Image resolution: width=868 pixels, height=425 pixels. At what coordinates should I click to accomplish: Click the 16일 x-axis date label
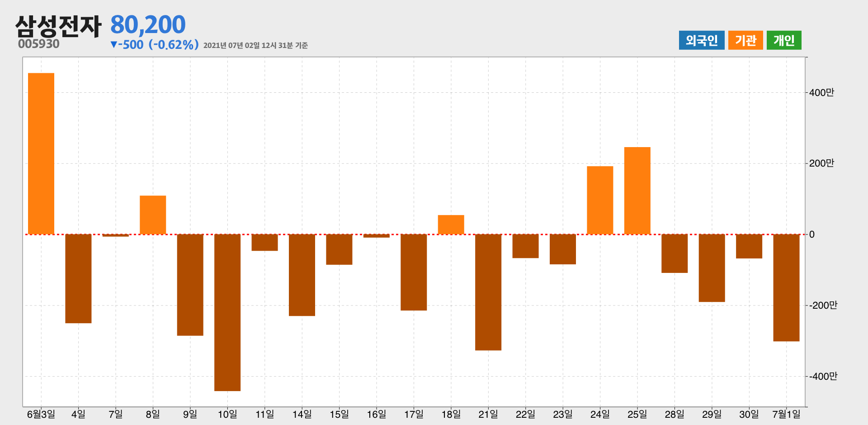click(x=377, y=414)
